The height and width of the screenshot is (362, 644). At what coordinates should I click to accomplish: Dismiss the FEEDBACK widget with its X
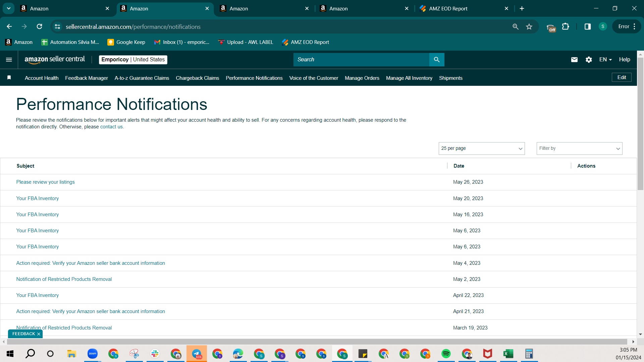(x=39, y=334)
